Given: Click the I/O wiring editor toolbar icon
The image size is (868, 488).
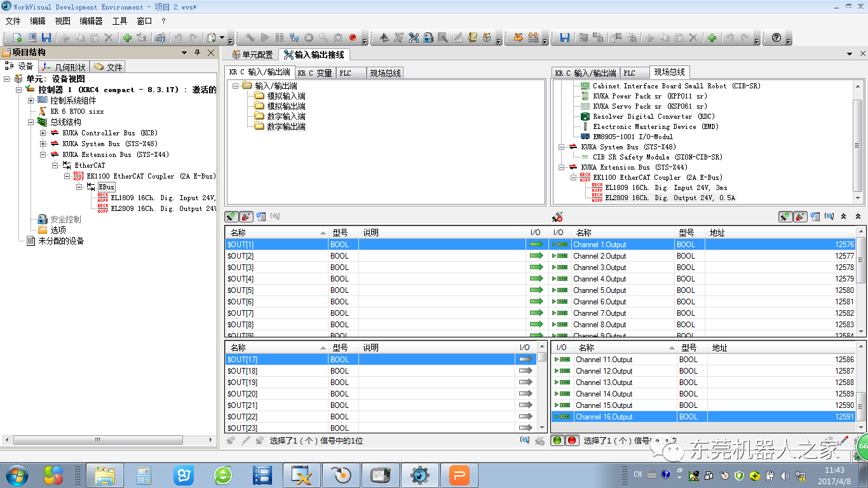Looking at the screenshot, I should (x=414, y=38).
